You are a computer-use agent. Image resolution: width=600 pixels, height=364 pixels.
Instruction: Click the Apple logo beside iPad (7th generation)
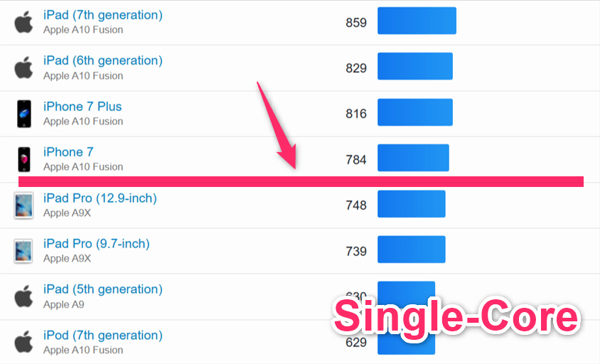click(x=23, y=22)
